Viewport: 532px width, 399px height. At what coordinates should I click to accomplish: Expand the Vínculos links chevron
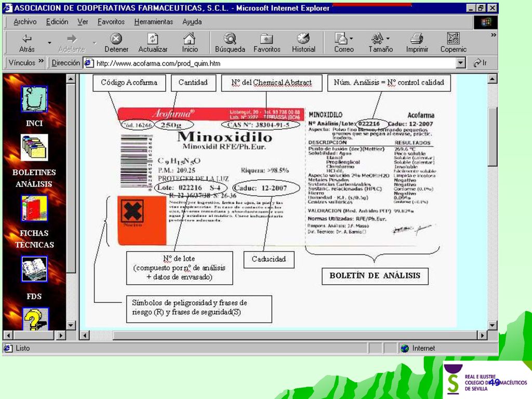tap(41, 61)
